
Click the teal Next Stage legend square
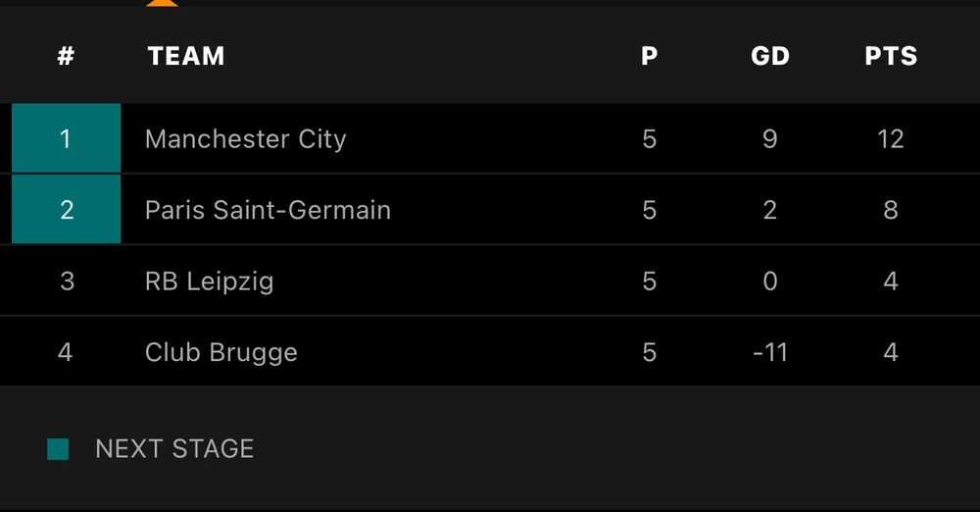(59, 449)
